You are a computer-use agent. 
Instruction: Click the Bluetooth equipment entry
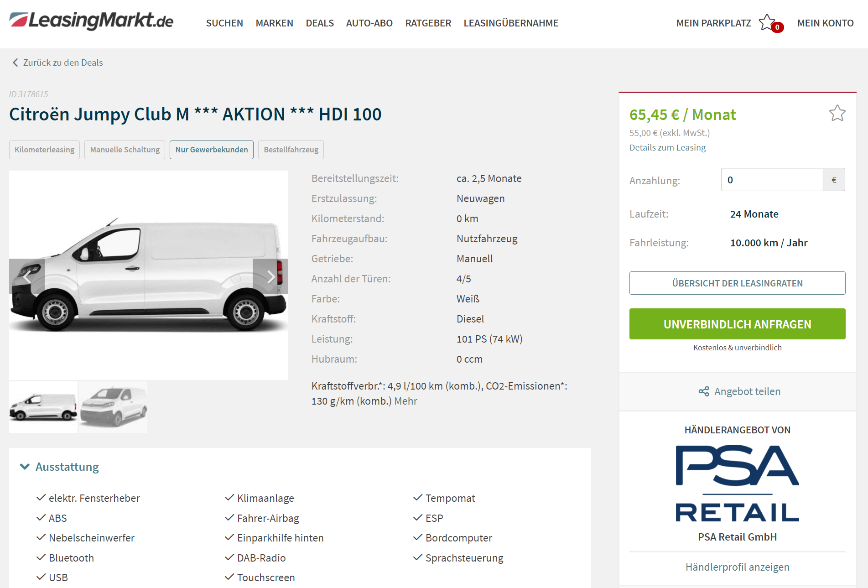pos(71,558)
